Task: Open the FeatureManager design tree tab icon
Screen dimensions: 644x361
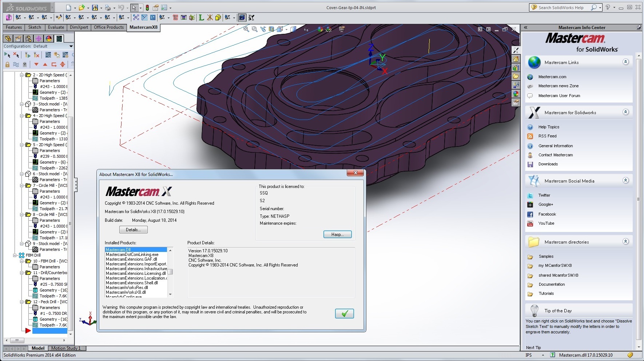Action: coord(8,38)
